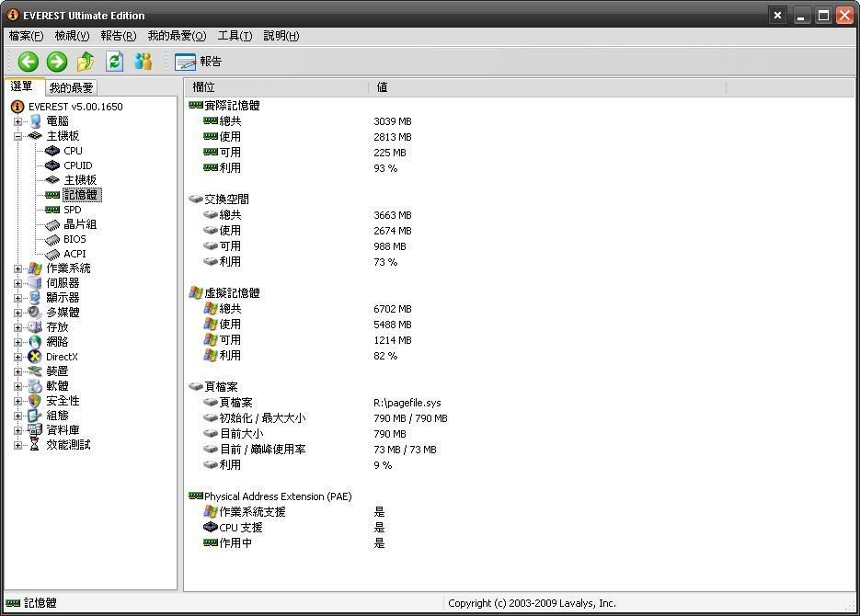Click the 電腦 computer icon in the tree
860x616 pixels.
[x=35, y=121]
